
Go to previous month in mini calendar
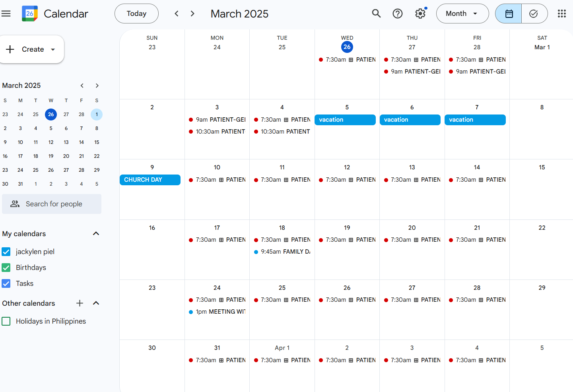pyautogui.click(x=82, y=85)
